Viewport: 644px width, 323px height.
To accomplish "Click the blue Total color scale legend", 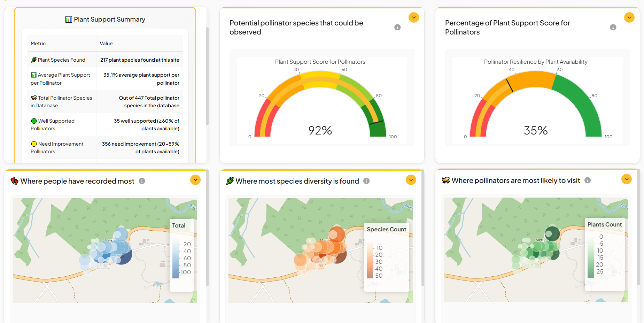I will (176, 258).
